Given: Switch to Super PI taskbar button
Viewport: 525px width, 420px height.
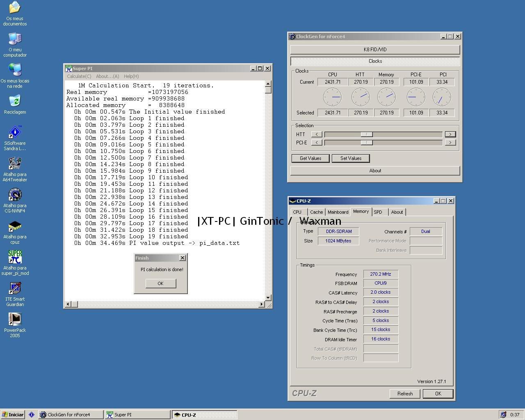Looking at the screenshot, I should pos(137,415).
